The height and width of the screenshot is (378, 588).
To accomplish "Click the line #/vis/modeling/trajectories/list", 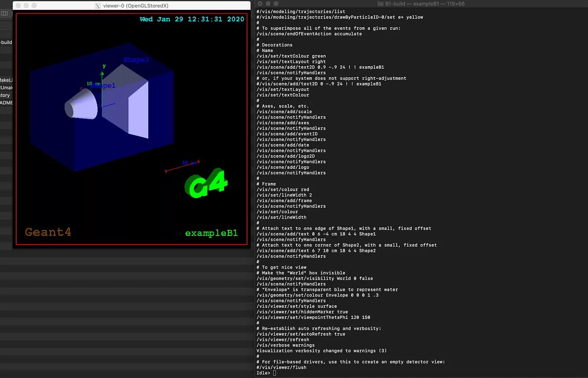I will (301, 12).
